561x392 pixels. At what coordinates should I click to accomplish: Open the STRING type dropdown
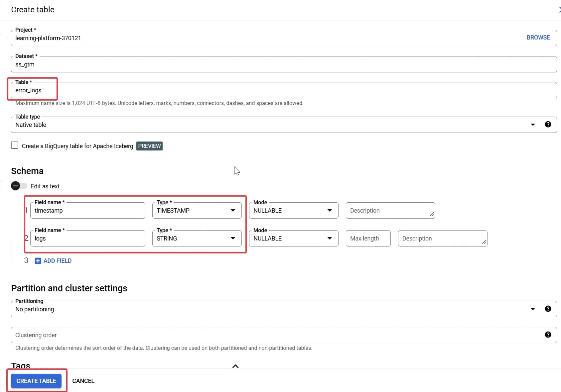(x=197, y=238)
